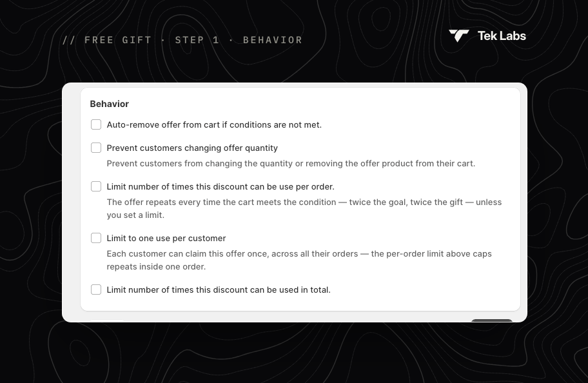Click the 'Each customer can claim this offer once' description
The width and height of the screenshot is (588, 383).
(299, 260)
